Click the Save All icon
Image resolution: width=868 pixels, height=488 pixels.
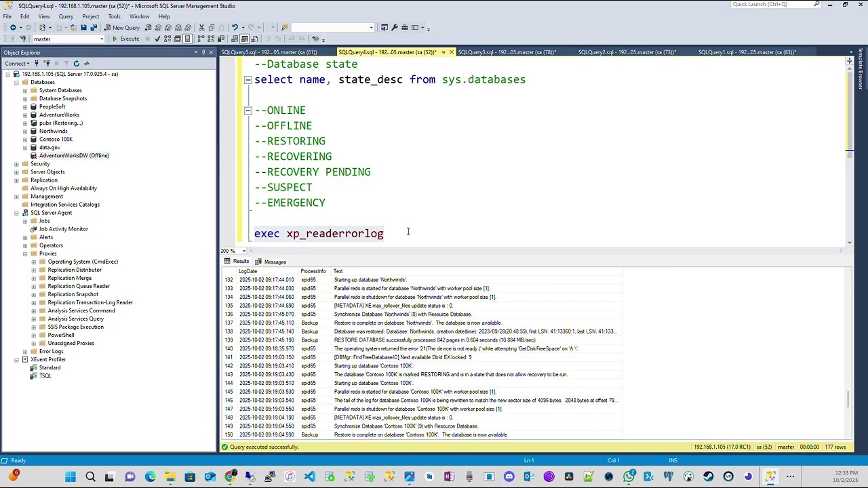tap(94, 28)
